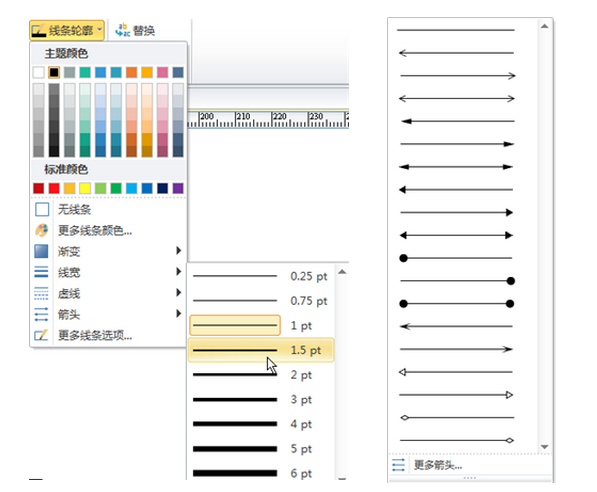
Task: Select the 无线条 no line icon
Action: pyautogui.click(x=42, y=209)
